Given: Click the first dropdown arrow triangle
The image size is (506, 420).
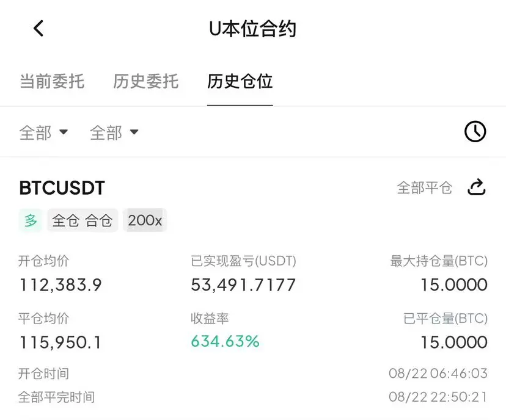Looking at the screenshot, I should [64, 132].
